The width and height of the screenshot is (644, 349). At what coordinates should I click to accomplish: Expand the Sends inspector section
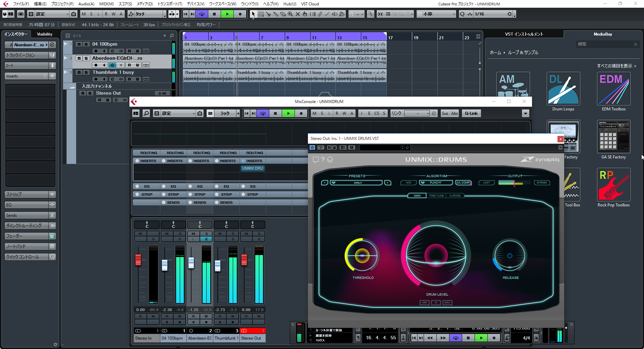(x=27, y=215)
